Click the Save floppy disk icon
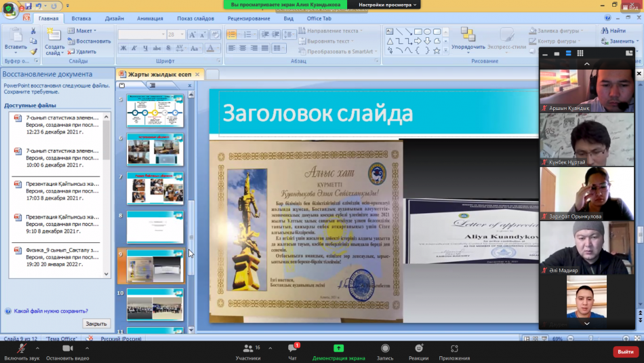644x363 pixels. 28,5
